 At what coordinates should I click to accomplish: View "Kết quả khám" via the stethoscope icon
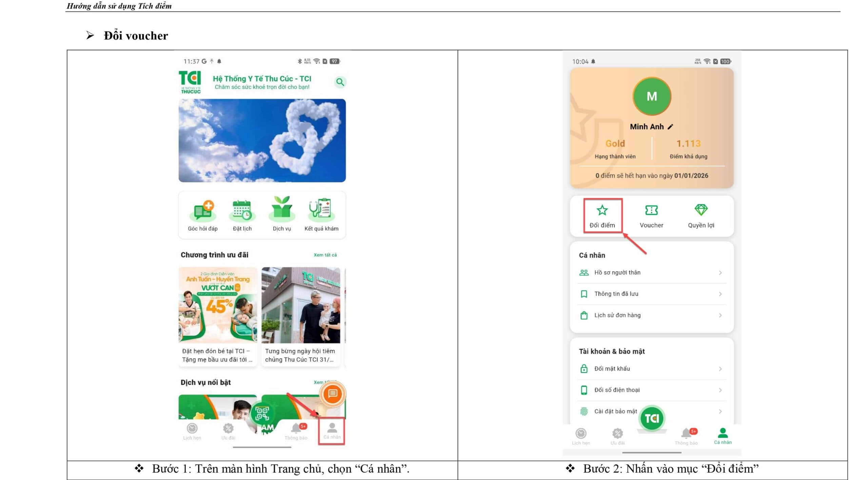(x=320, y=210)
